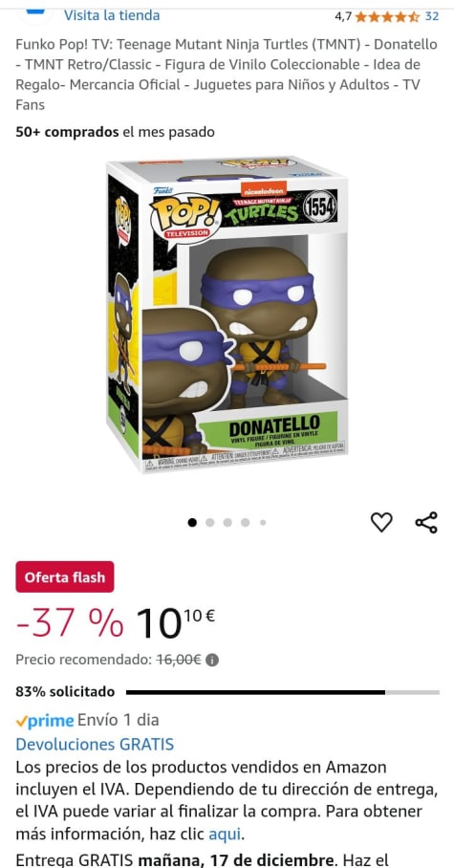Select the fourth image carousel dot

click(246, 523)
